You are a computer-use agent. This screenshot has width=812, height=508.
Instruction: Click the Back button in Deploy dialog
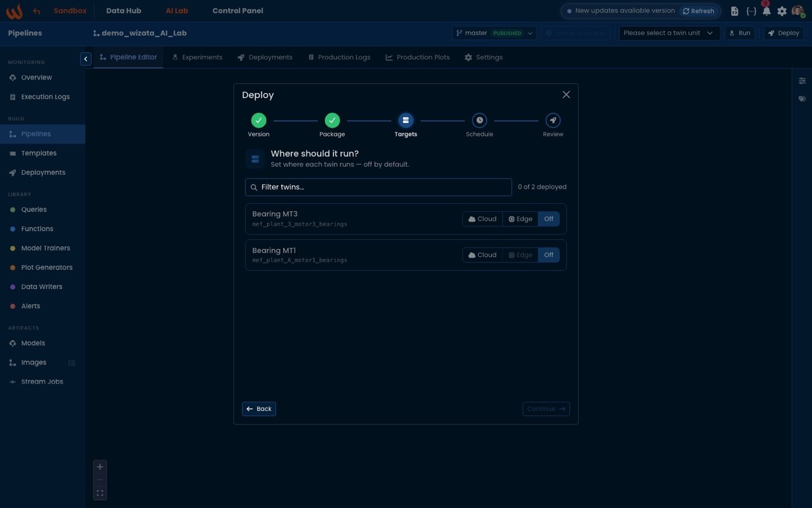click(x=259, y=409)
